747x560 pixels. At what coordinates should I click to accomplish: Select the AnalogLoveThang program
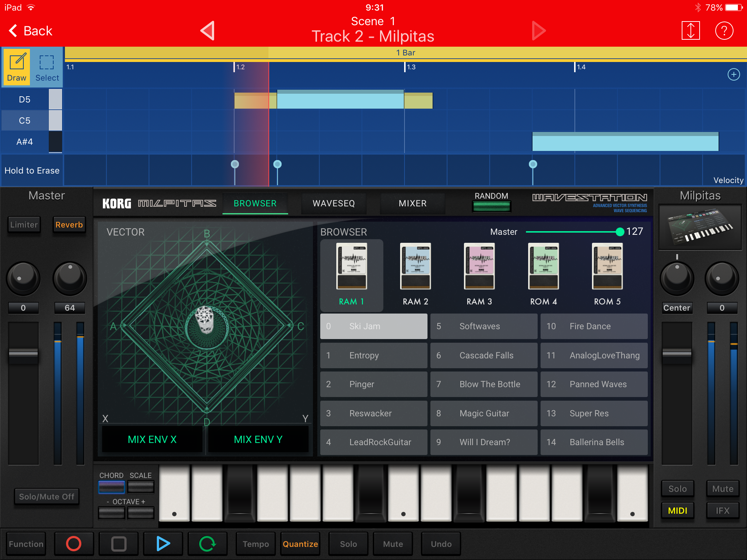pyautogui.click(x=594, y=355)
